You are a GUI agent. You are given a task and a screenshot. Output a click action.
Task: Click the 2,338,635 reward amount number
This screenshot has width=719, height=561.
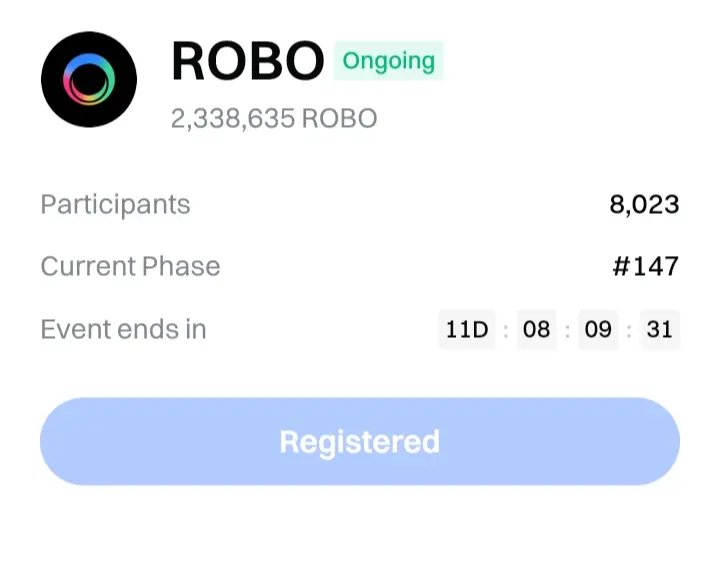click(x=232, y=119)
